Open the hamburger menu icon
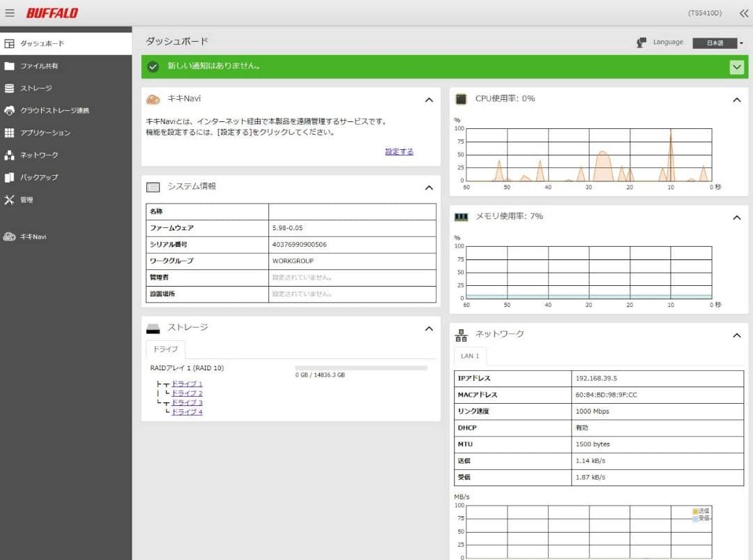Screen dimensions: 753x560 click(10, 12)
